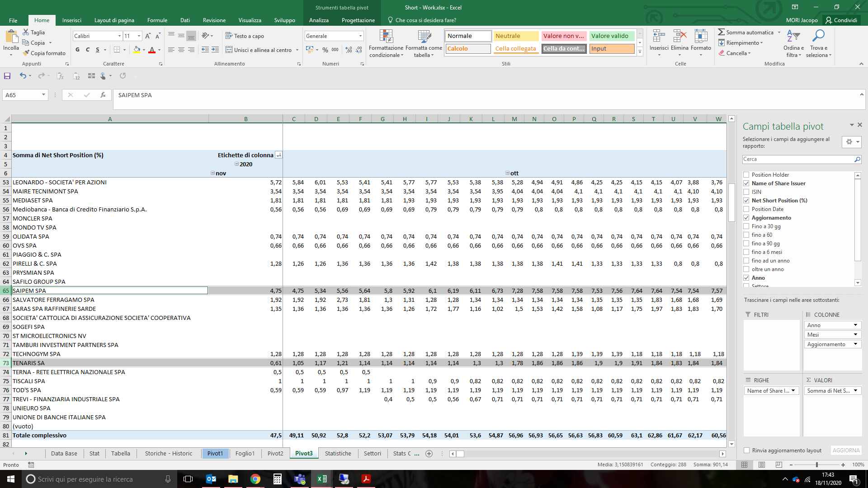The height and width of the screenshot is (488, 868).
Task: Click the percent style icon
Action: [x=325, y=50]
